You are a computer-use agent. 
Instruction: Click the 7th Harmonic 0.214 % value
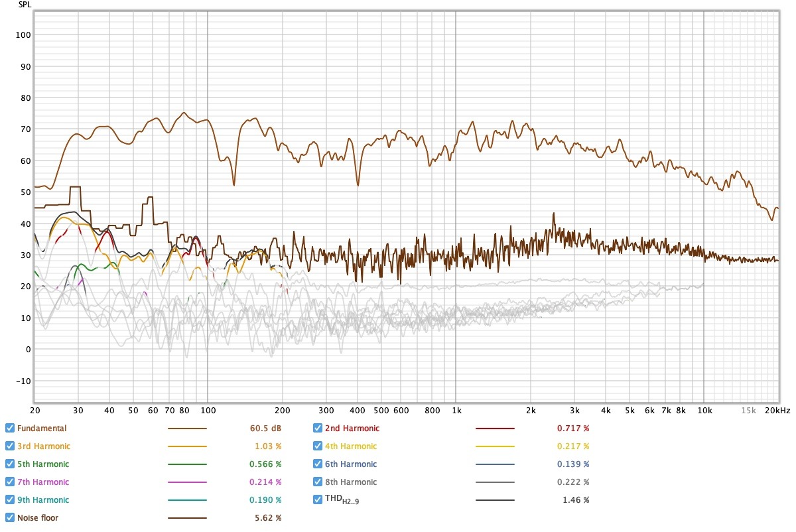click(265, 482)
